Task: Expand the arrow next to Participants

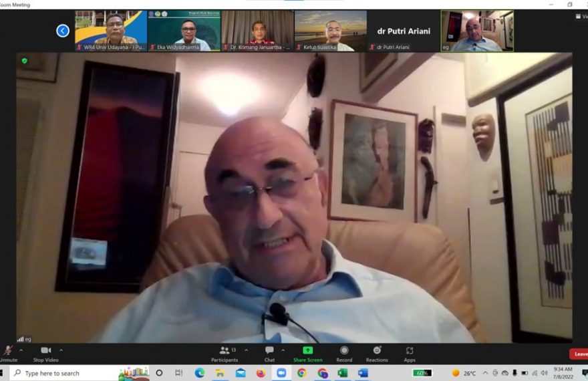Action: [246, 350]
